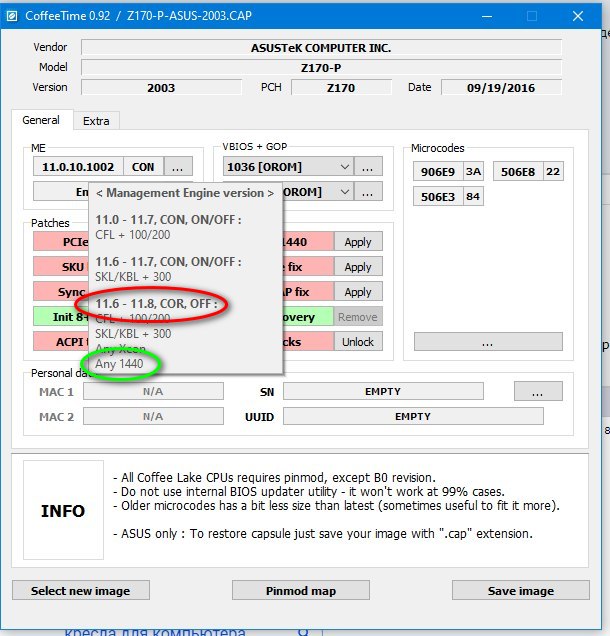Open the Personal data "..." button beside SN
The height and width of the screenshot is (636, 610).
click(538, 391)
